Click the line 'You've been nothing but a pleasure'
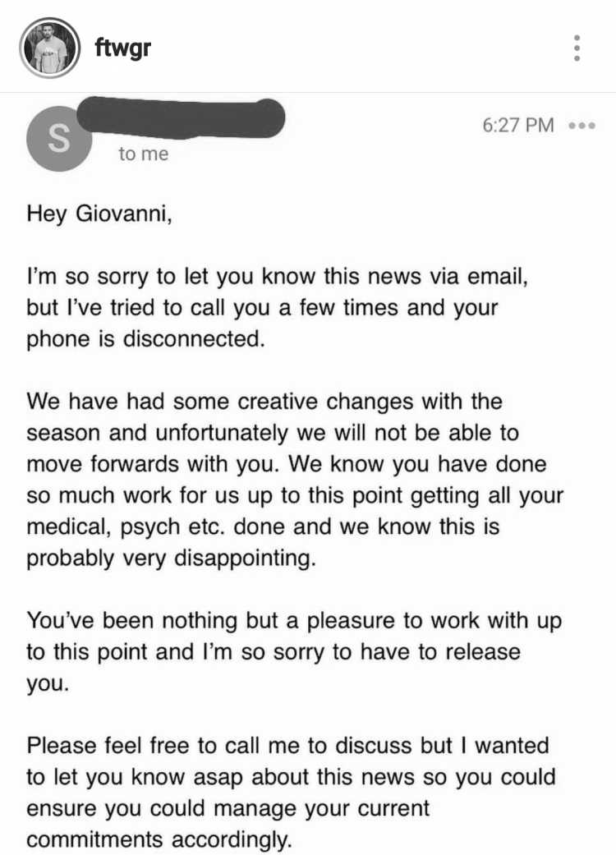Screen dimensions: 616x855 tap(294, 621)
